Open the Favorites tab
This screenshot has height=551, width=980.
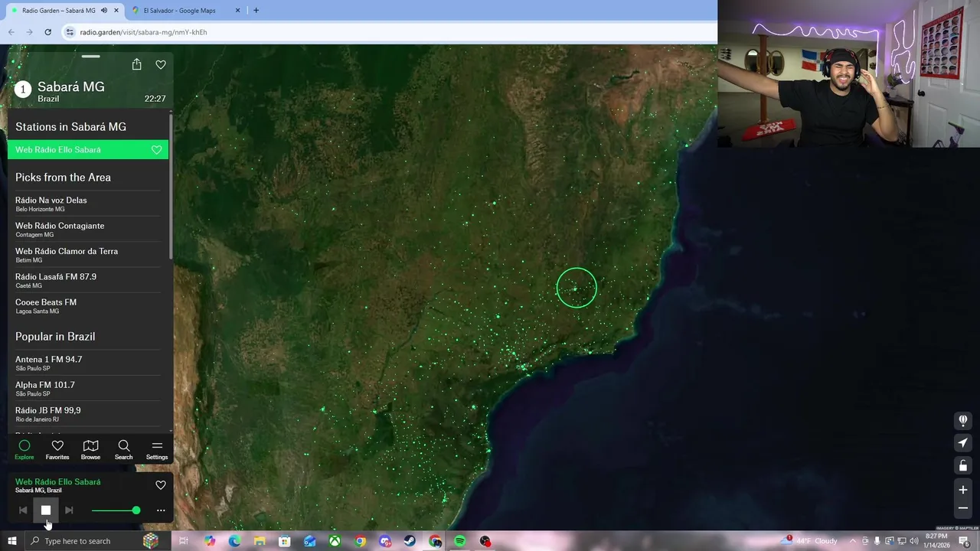(57, 450)
